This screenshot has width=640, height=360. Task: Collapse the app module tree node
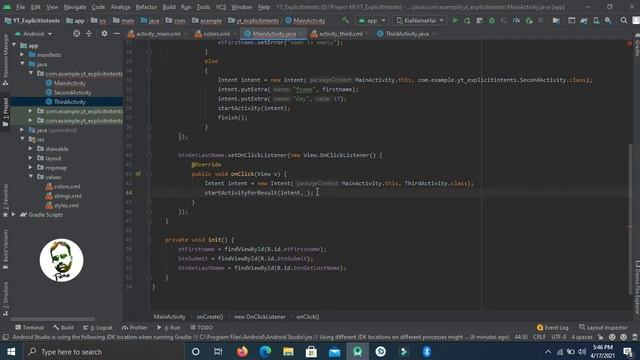click(x=14, y=45)
